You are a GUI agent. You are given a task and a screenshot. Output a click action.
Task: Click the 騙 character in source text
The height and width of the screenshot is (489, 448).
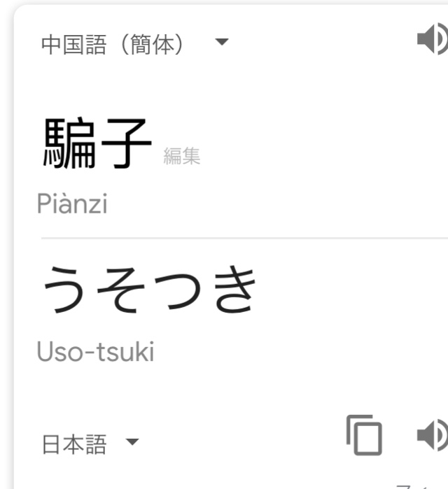[69, 143]
